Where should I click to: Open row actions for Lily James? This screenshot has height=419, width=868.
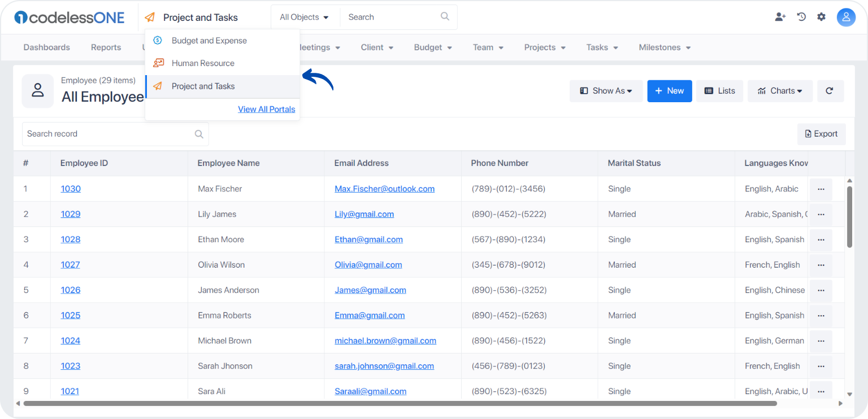(821, 215)
